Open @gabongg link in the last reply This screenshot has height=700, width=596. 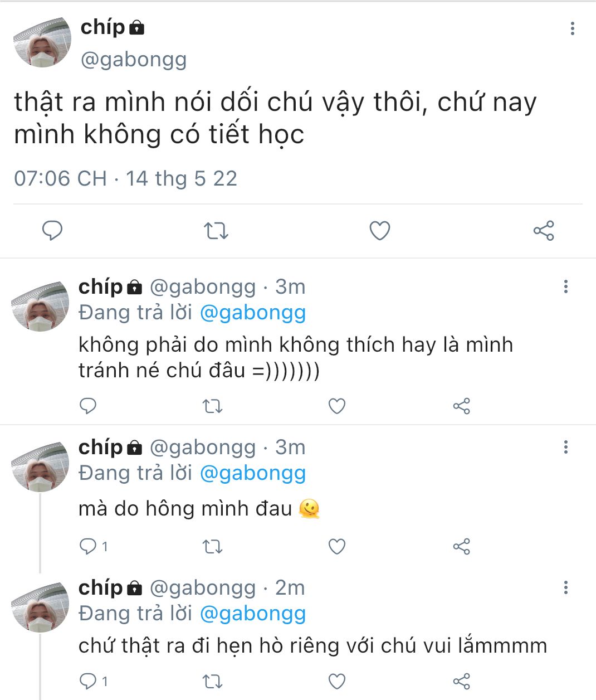(252, 614)
